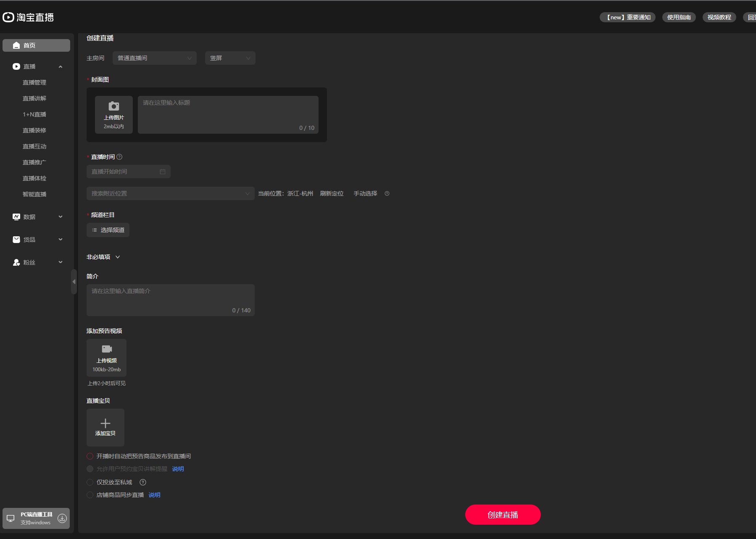Click the red 创建直播 button
The height and width of the screenshot is (539, 756).
point(503,515)
